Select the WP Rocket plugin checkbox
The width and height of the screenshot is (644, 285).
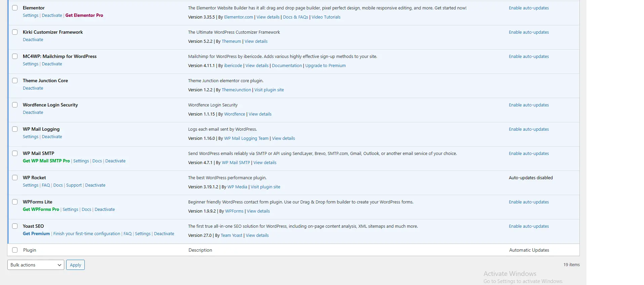[15, 178]
